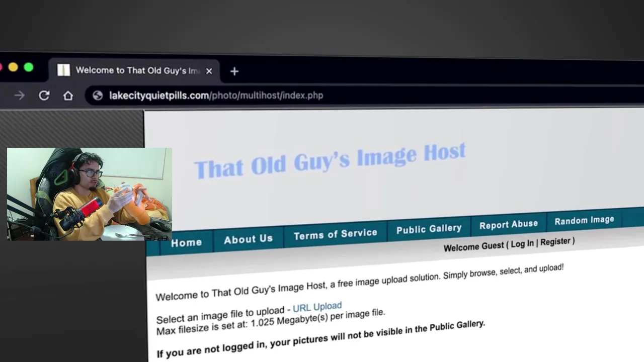Viewport: 644px width, 362px height.
Task: Open a new tab with plus
Action: point(234,71)
